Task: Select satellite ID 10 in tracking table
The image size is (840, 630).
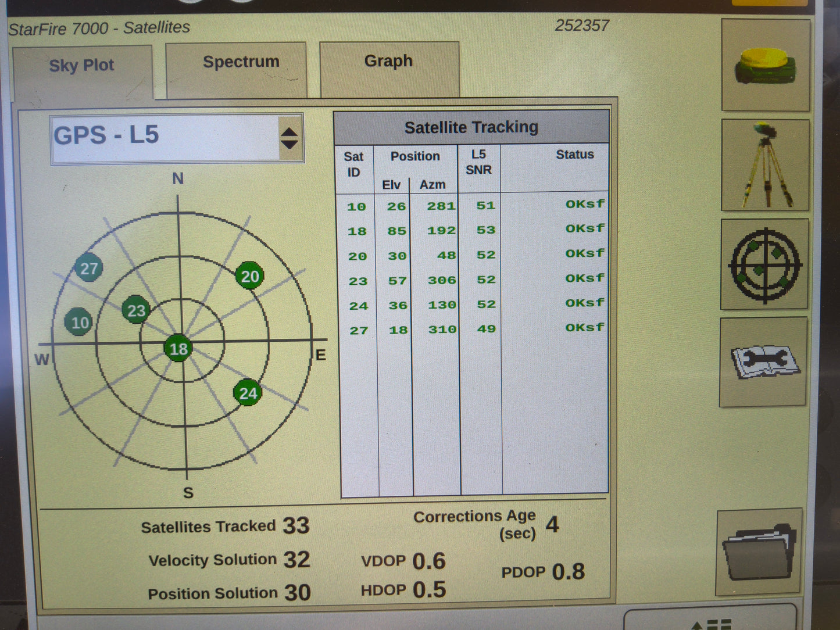Action: 356,206
